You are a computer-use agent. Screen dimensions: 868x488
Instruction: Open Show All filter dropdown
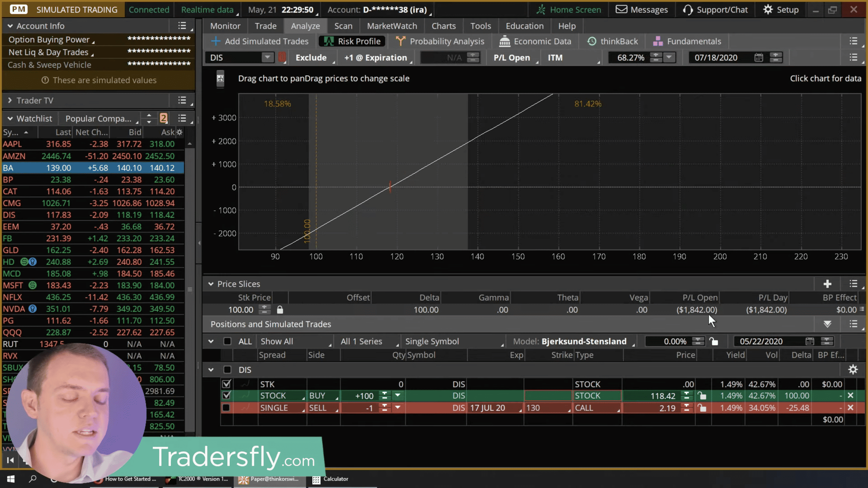295,342
